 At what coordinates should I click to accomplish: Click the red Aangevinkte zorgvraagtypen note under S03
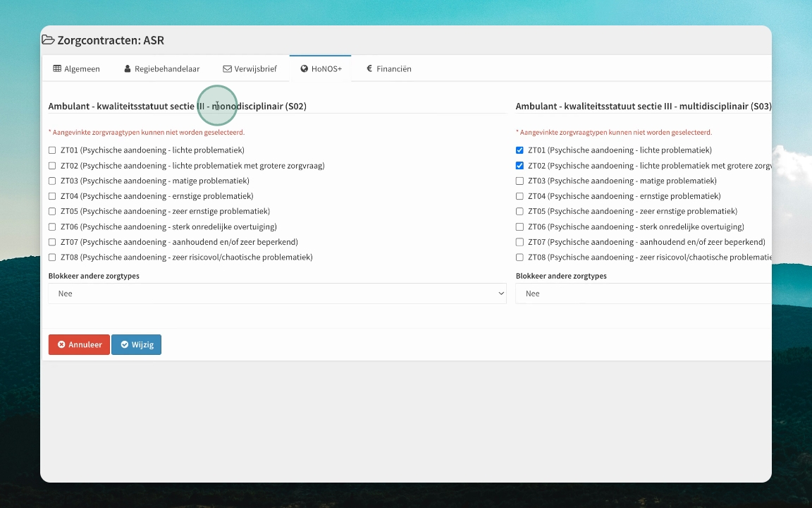[614, 132]
